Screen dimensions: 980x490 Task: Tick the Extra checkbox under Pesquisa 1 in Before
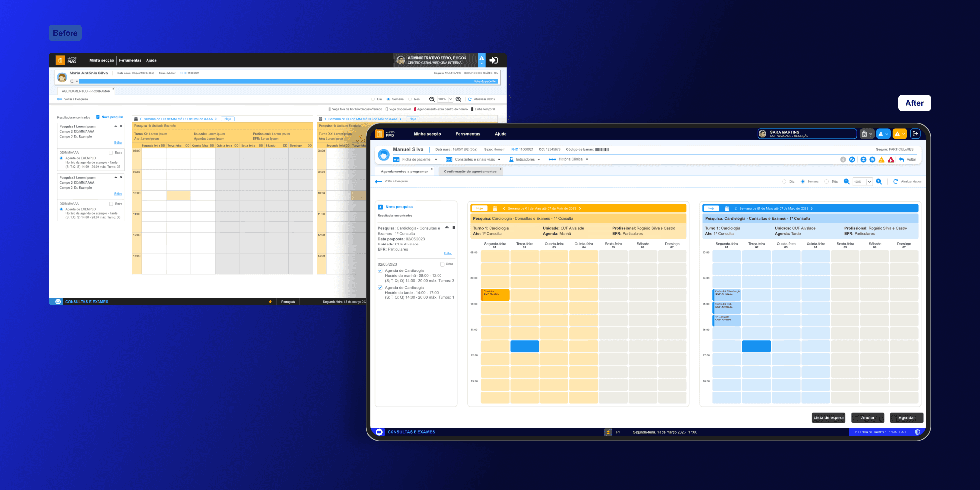pyautogui.click(x=111, y=153)
